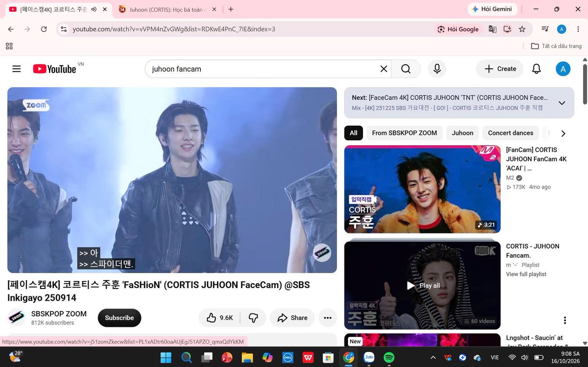Show more filter chips with right arrow
Image resolution: width=588 pixels, height=367 pixels.
563,133
